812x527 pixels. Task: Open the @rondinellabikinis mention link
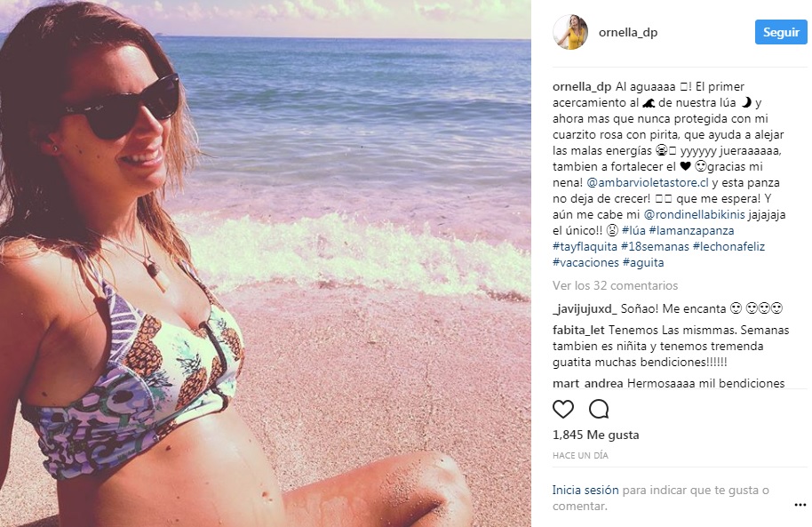694,214
